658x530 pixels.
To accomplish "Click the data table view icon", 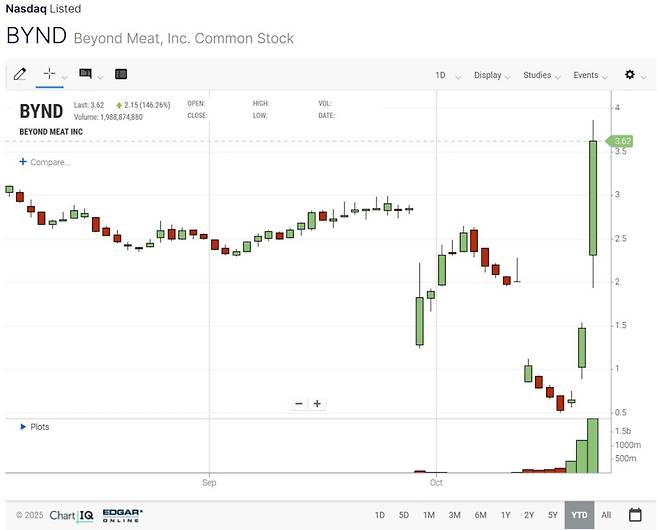I will [x=121, y=74].
